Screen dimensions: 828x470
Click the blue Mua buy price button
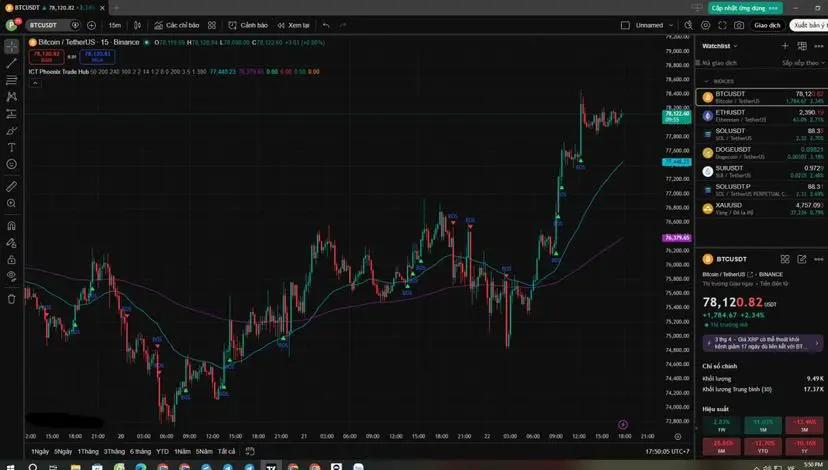tap(97, 57)
